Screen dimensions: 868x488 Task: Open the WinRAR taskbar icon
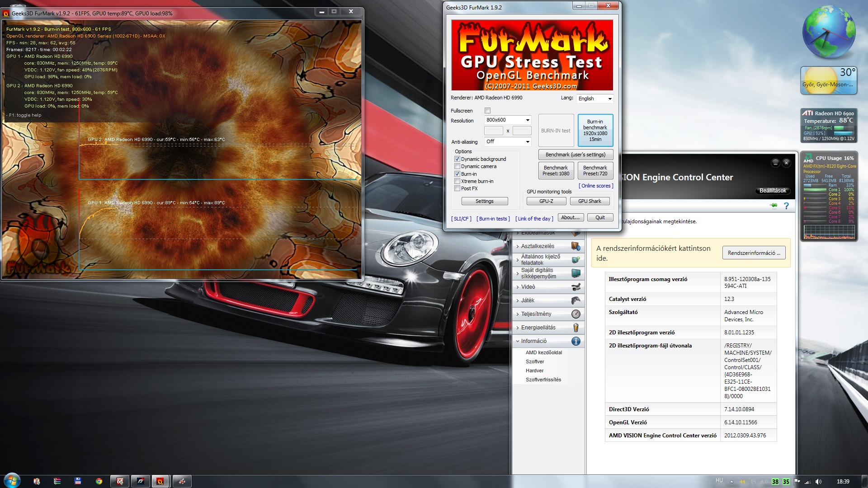pos(57,481)
